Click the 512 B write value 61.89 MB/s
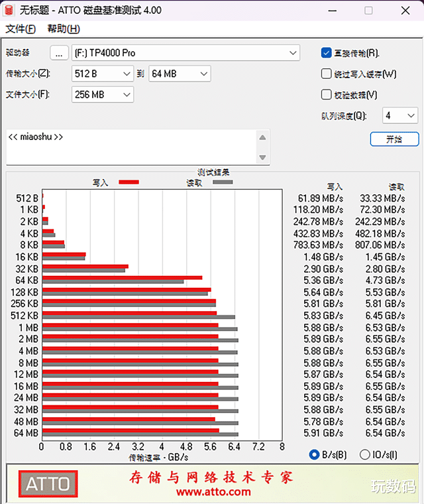This screenshot has height=504, width=424. click(x=321, y=198)
